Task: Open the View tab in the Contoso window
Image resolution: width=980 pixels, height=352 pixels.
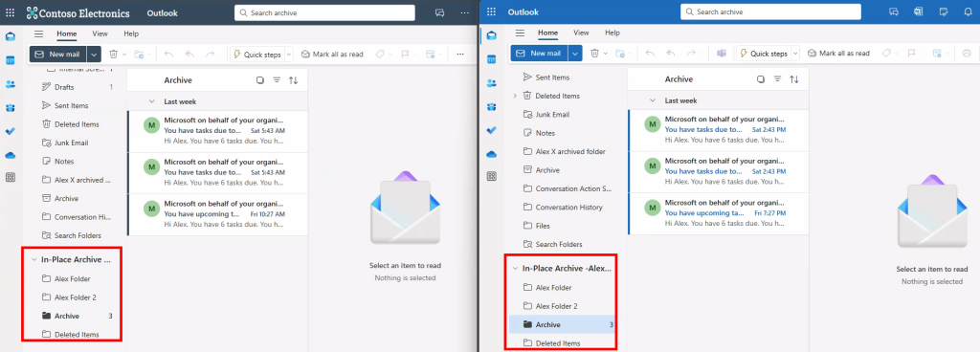Action: point(100,33)
